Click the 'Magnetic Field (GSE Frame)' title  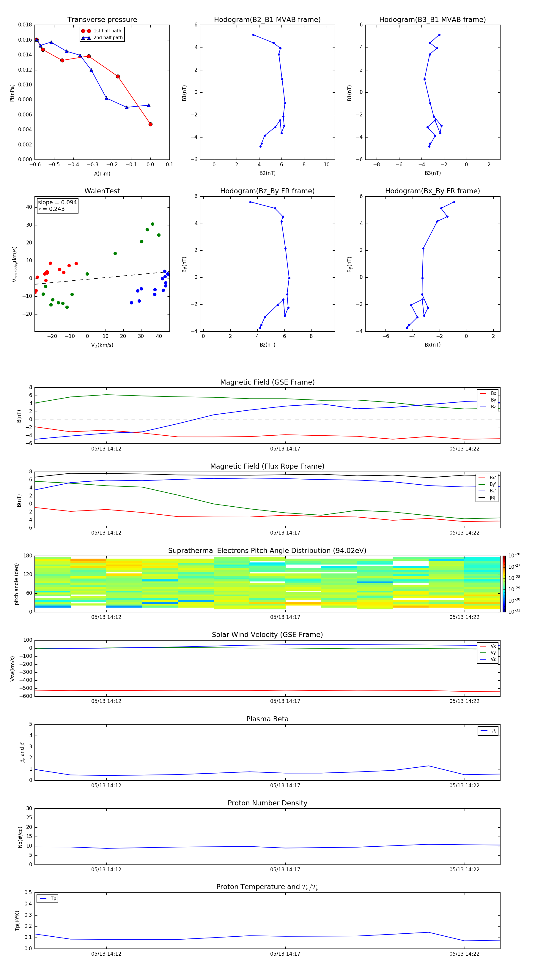point(267,382)
